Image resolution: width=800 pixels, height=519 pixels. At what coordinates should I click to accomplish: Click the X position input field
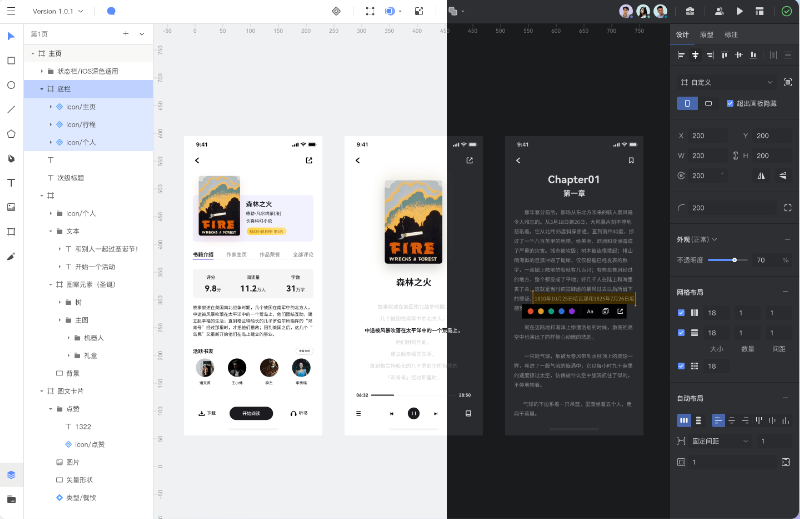709,136
